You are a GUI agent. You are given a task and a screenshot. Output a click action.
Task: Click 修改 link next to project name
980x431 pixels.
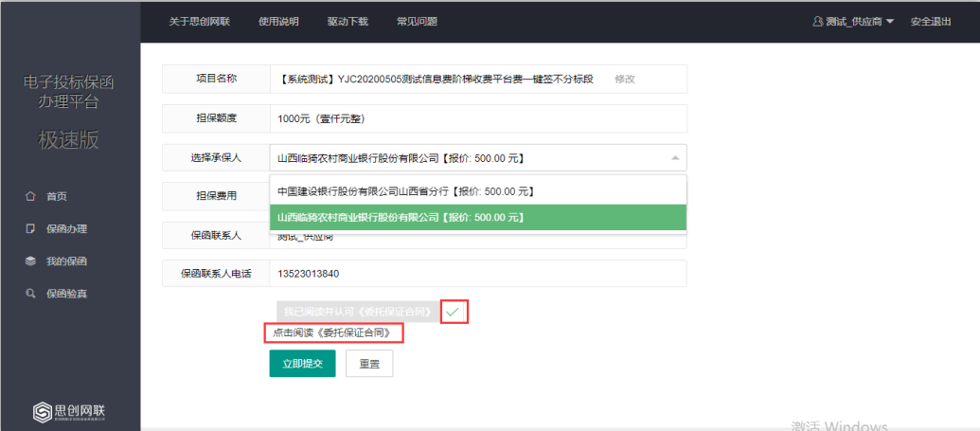pyautogui.click(x=625, y=79)
